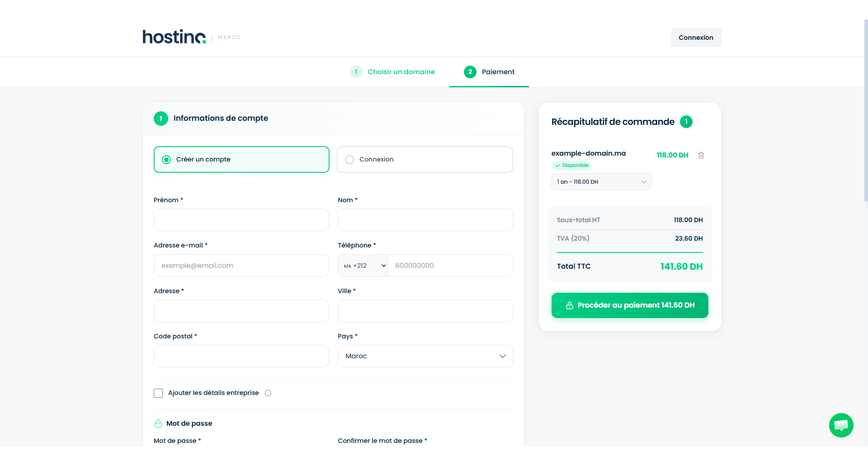The image size is (868, 466).
Task: Click the cart count badge in summary
Action: tap(686, 122)
